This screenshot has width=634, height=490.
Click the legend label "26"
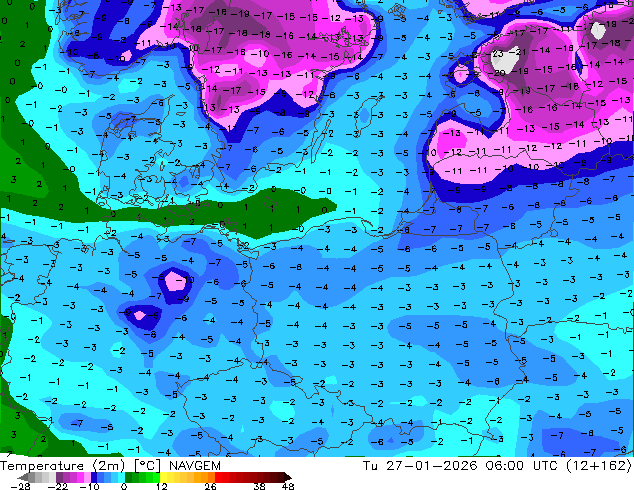pyautogui.click(x=210, y=486)
